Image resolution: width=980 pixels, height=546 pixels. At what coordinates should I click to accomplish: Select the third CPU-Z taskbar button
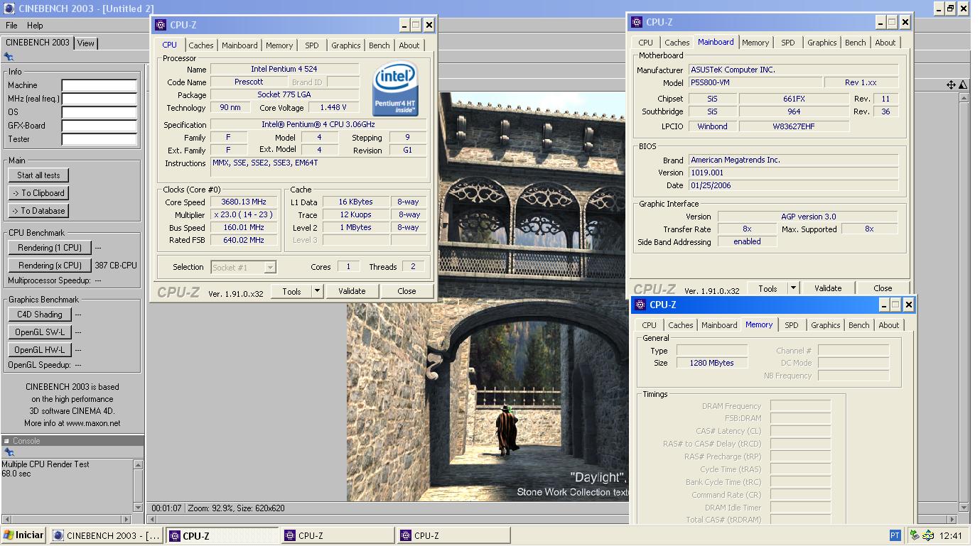click(x=453, y=536)
